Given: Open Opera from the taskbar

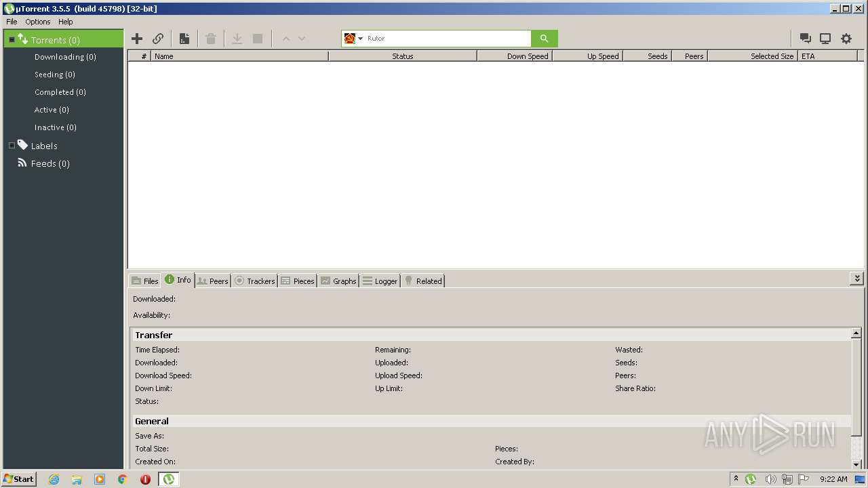Looking at the screenshot, I should point(145,479).
